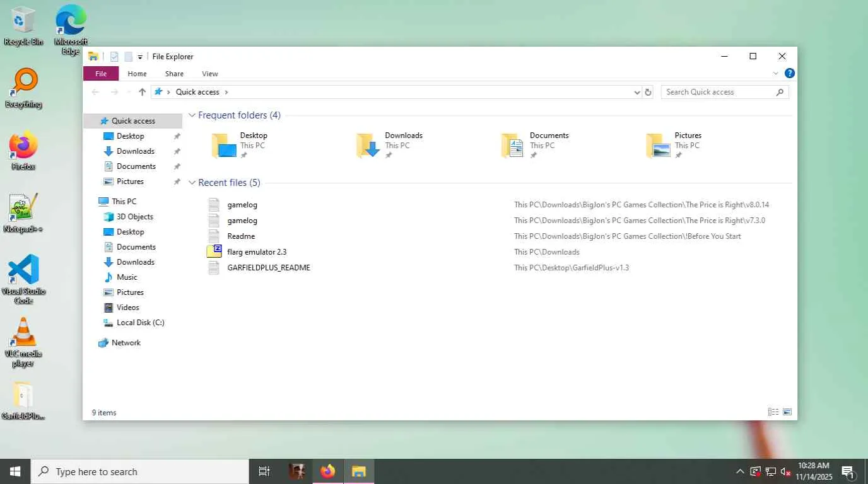868x484 pixels.
Task: Click the Properties icon in the title bar
Action: pyautogui.click(x=114, y=57)
